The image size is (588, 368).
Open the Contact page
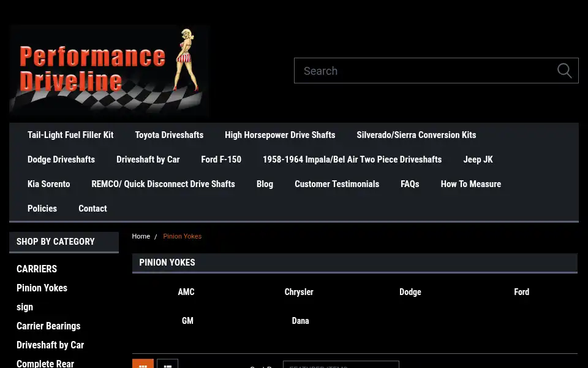coord(92,209)
